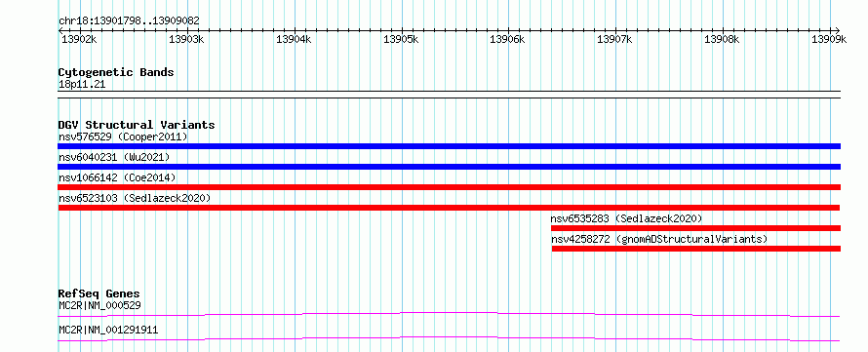Screen dimensions: 868x352
Task: Open variant nsv6523103 (Sedlazeck2020) label
Action: [135, 198]
